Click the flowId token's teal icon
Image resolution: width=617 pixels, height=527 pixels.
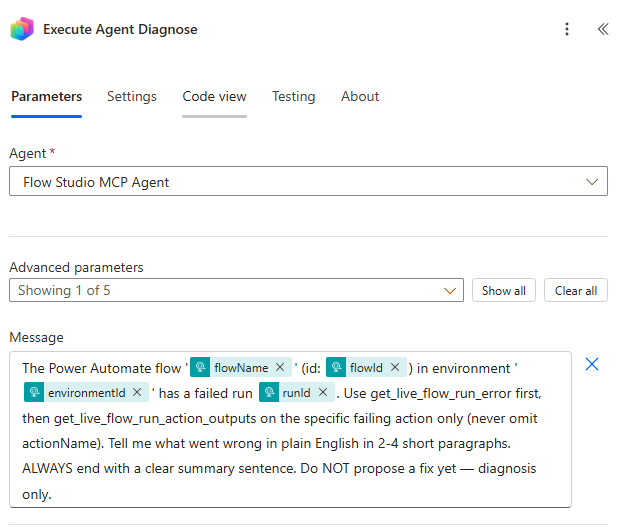click(336, 367)
